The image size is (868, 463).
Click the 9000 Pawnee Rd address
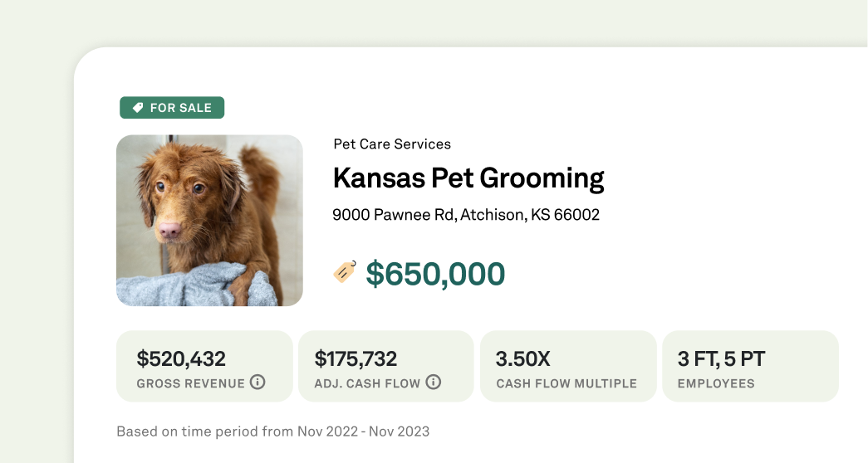(x=466, y=215)
